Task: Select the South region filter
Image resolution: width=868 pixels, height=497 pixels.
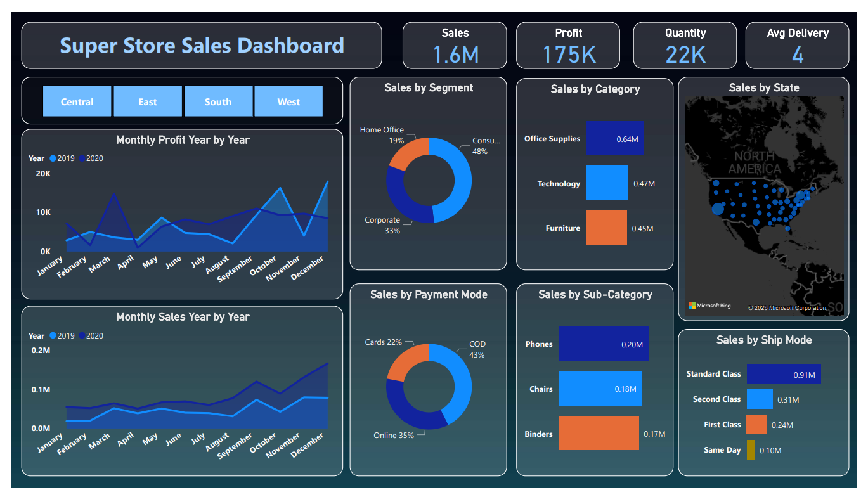Action: click(217, 101)
